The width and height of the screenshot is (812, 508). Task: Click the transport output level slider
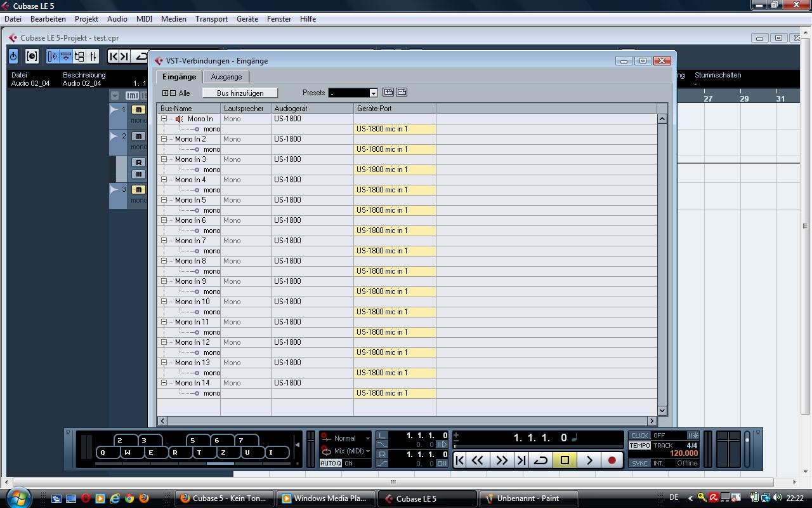pos(747,450)
